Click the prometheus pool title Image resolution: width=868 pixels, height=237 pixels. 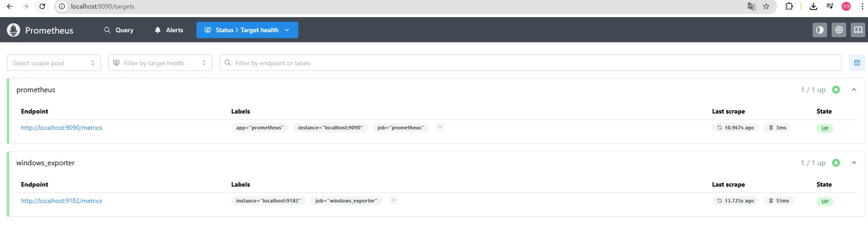(x=36, y=90)
